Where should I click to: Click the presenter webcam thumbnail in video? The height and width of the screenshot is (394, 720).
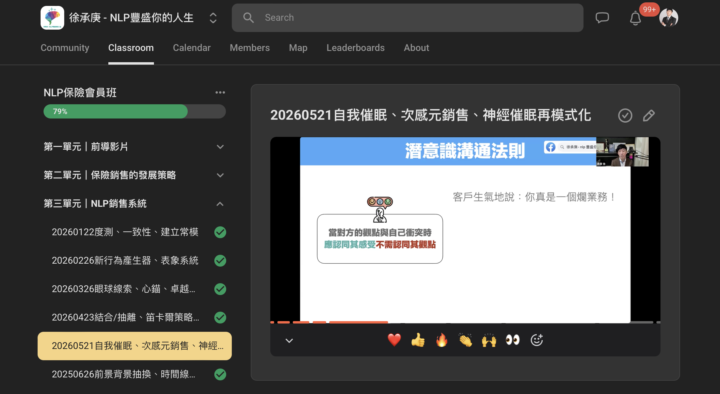[622, 152]
